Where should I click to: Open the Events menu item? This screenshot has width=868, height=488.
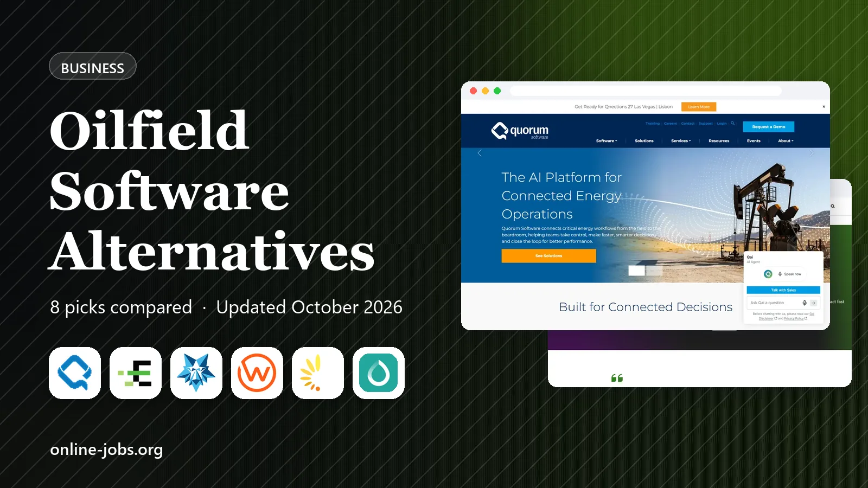point(754,141)
